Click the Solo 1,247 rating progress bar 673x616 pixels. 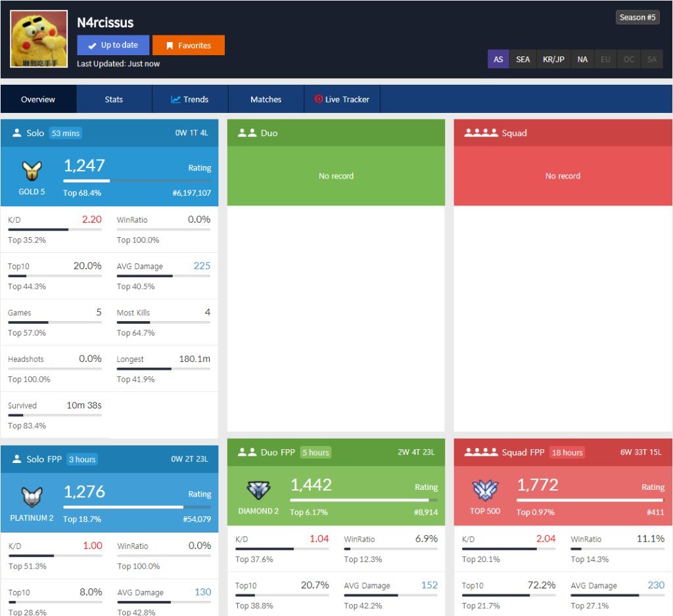pos(137,181)
